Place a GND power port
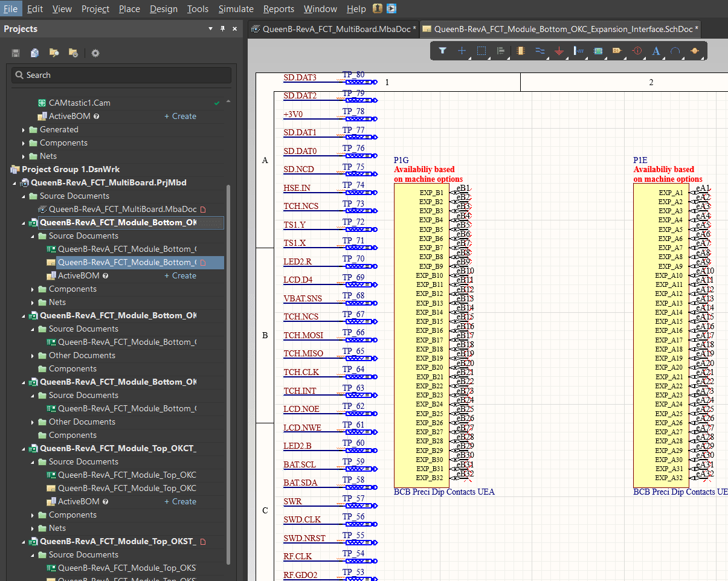Image resolution: width=728 pixels, height=581 pixels. 559,51
